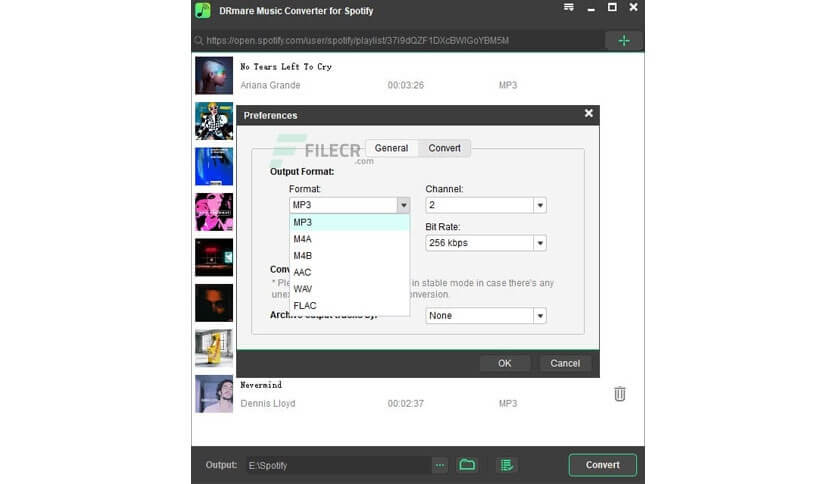Viewport: 836px width, 484px height.
Task: Minimize the DRmare window
Action: click(591, 9)
